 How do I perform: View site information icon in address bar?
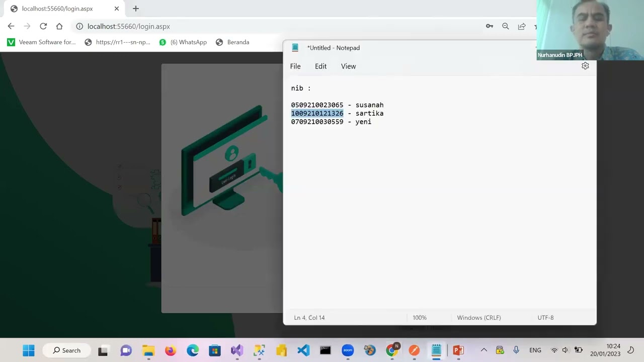click(x=79, y=26)
